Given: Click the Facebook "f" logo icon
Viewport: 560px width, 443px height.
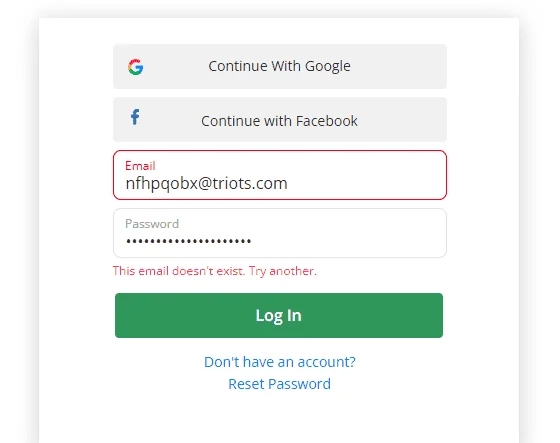Looking at the screenshot, I should (135, 117).
